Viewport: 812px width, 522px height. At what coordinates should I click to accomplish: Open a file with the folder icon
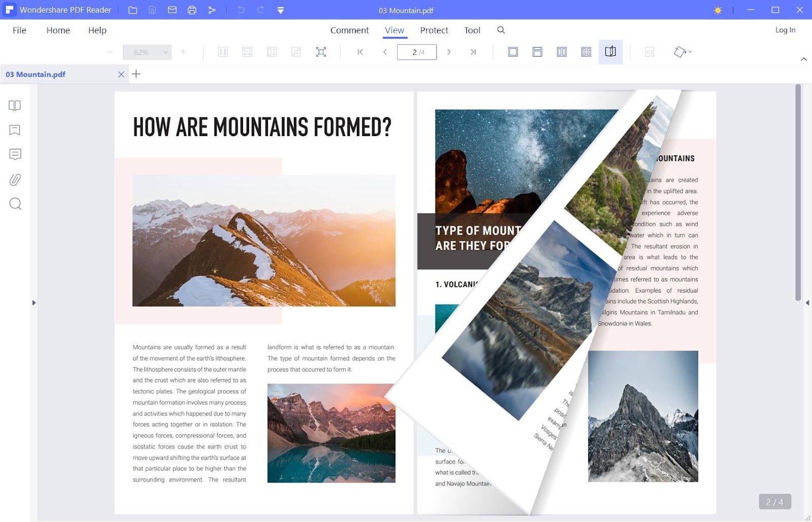coord(132,10)
